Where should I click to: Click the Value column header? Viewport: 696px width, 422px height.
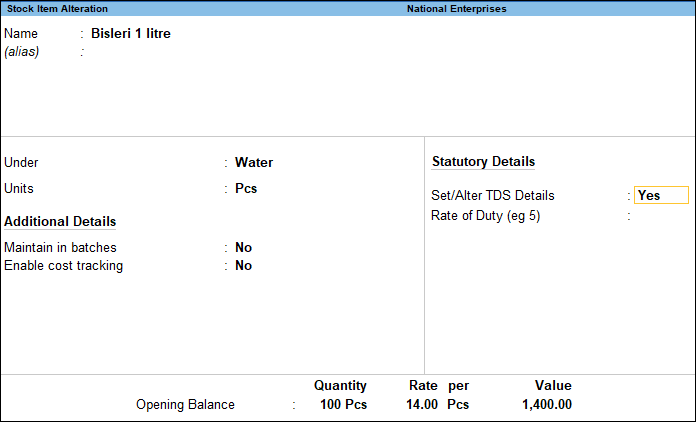coord(553,385)
